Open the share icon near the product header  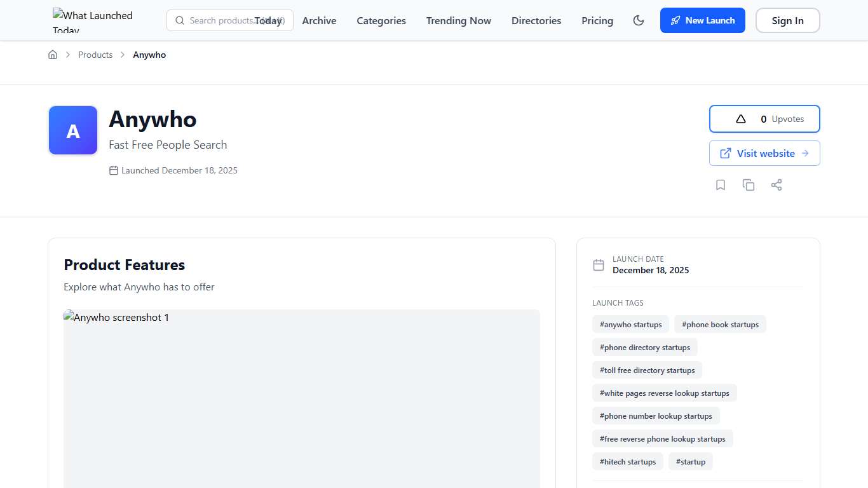click(776, 184)
